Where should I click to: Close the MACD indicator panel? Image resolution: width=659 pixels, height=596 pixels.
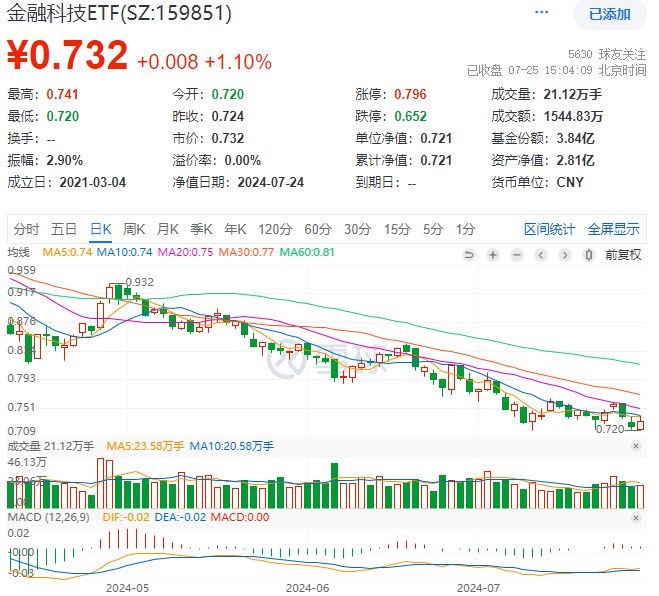click(636, 518)
